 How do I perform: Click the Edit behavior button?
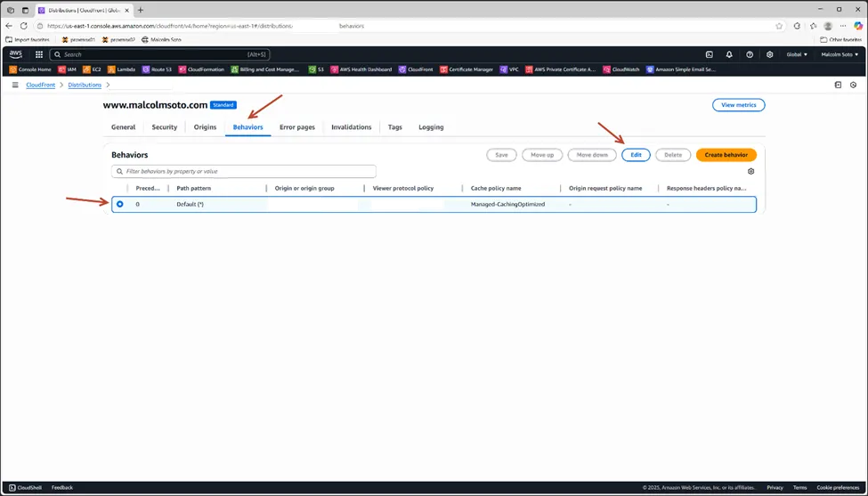(636, 155)
